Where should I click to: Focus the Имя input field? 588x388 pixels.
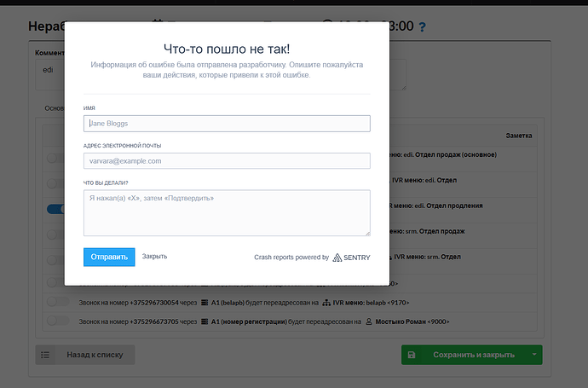pyautogui.click(x=227, y=124)
